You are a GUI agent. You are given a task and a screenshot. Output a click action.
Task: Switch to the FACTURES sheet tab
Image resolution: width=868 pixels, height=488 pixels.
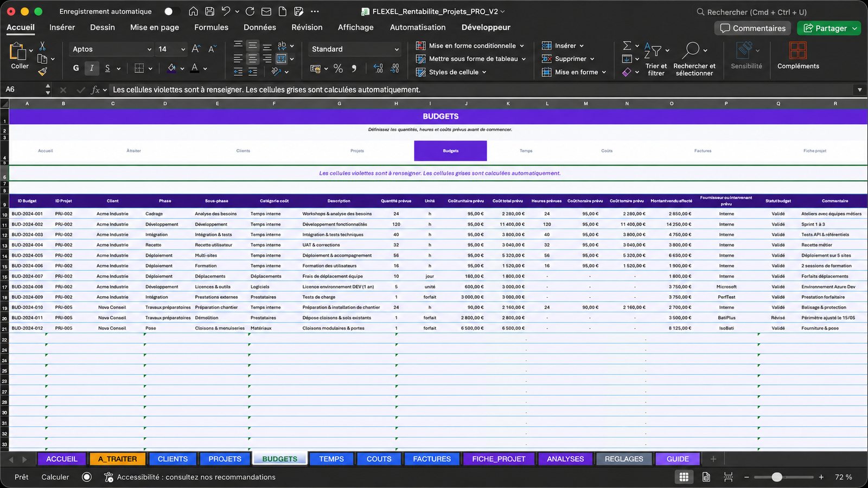coord(432,459)
